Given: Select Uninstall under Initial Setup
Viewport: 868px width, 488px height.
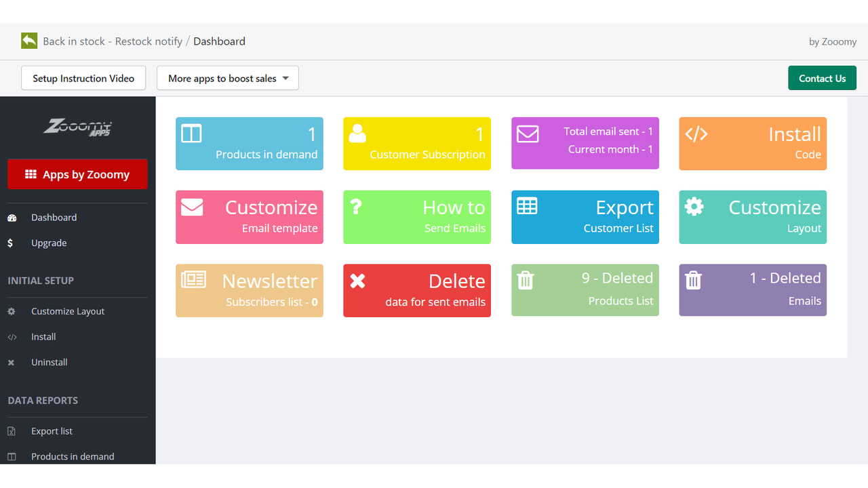Looking at the screenshot, I should click(49, 362).
